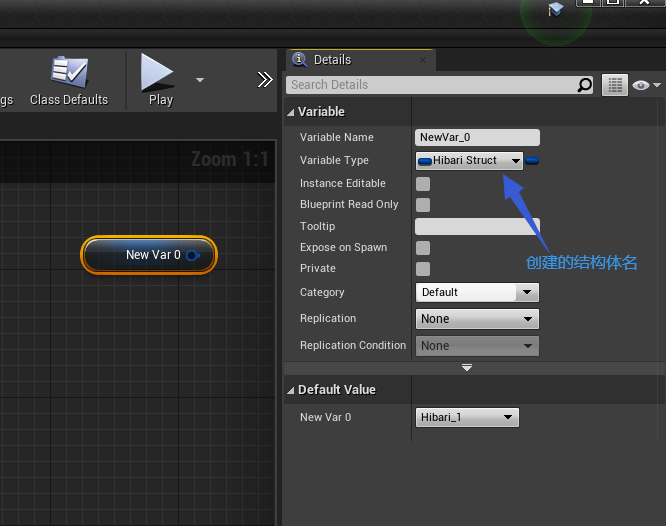This screenshot has width=666, height=526.
Task: Click the New Var 0 node output pin
Action: pos(193,255)
